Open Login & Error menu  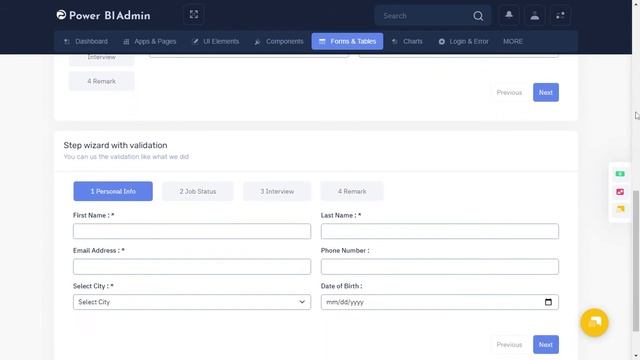pyautogui.click(x=464, y=41)
